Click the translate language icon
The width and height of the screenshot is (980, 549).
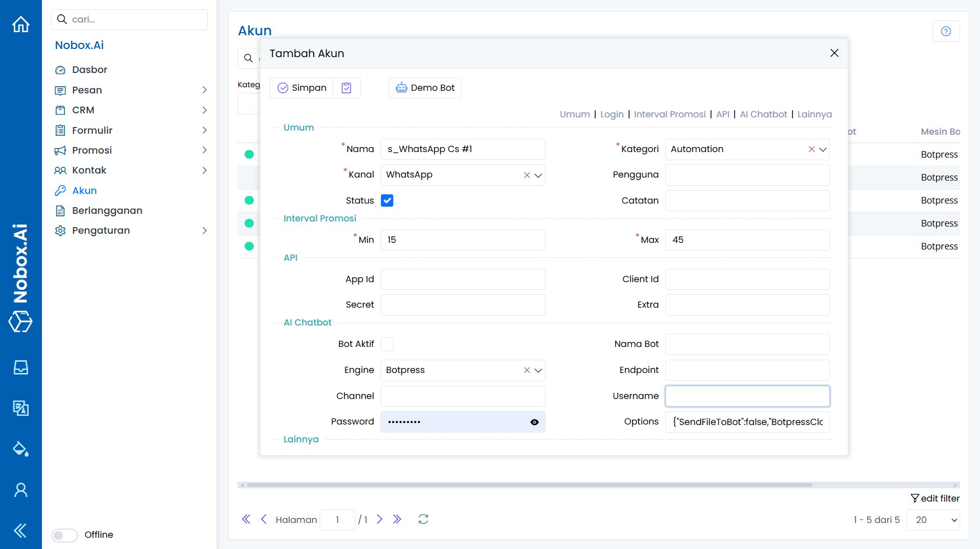click(21, 408)
